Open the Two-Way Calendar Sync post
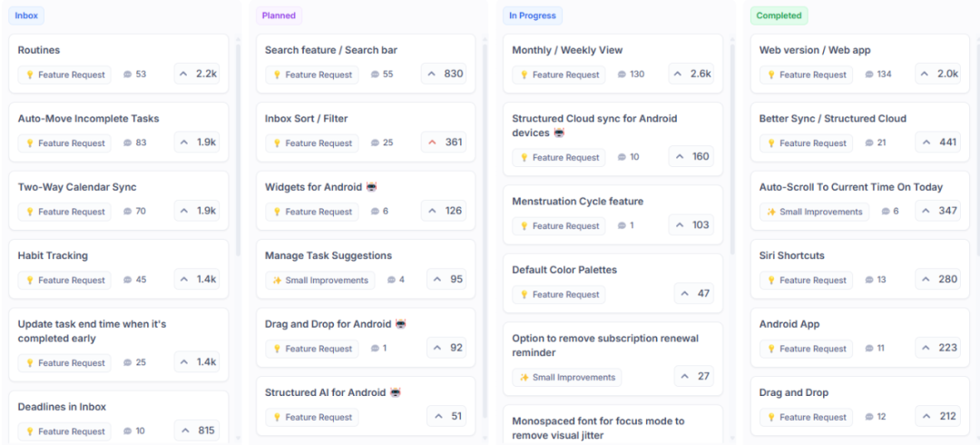 pos(77,187)
